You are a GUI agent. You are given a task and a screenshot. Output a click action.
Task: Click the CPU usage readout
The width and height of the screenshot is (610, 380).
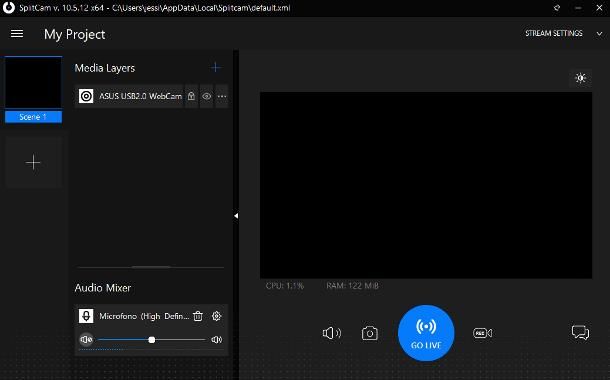coord(285,286)
